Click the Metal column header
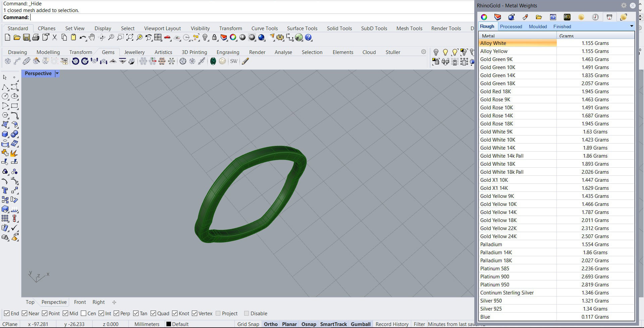The width and height of the screenshot is (644, 328). [x=518, y=36]
